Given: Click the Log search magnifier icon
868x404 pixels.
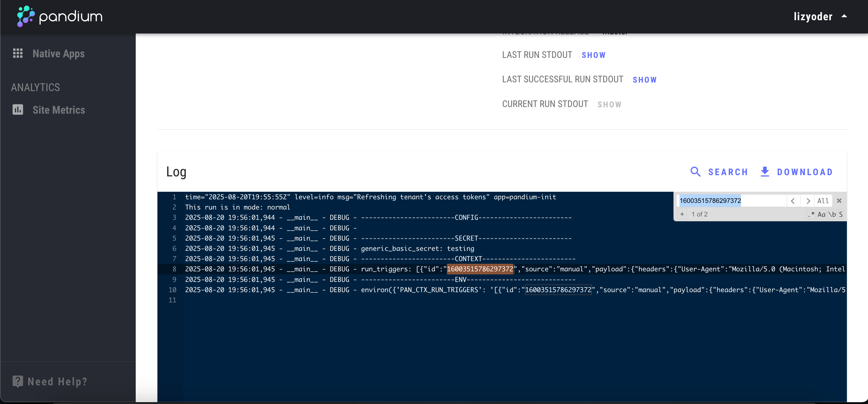Looking at the screenshot, I should pos(695,172).
